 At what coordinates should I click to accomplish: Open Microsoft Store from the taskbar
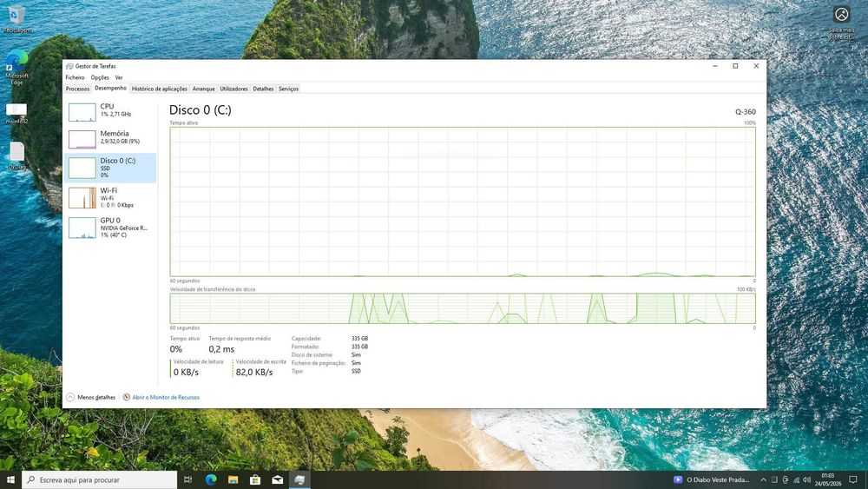click(255, 479)
